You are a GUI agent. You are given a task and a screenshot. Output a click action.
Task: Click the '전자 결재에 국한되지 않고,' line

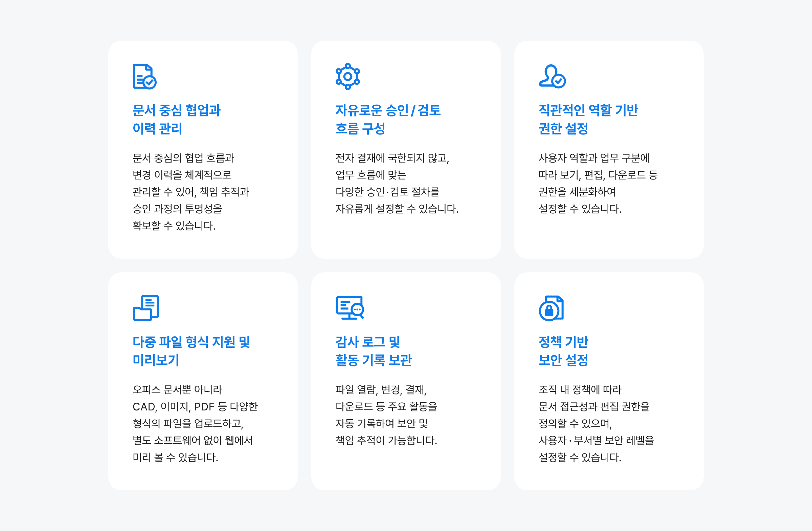pyautogui.click(x=392, y=158)
